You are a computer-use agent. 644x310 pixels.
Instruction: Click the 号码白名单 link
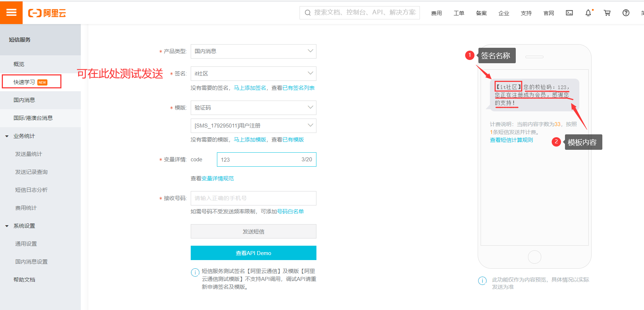pyautogui.click(x=291, y=212)
